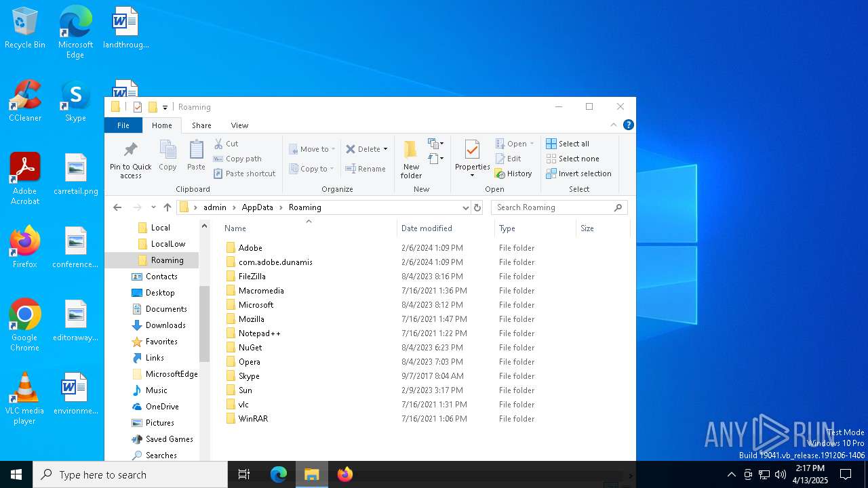The width and height of the screenshot is (868, 488).
Task: Click the Rename button
Action: click(366, 169)
